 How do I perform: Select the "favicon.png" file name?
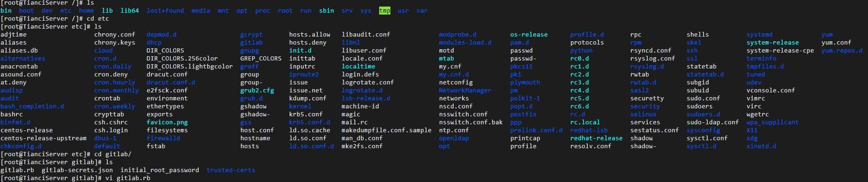pos(167,122)
